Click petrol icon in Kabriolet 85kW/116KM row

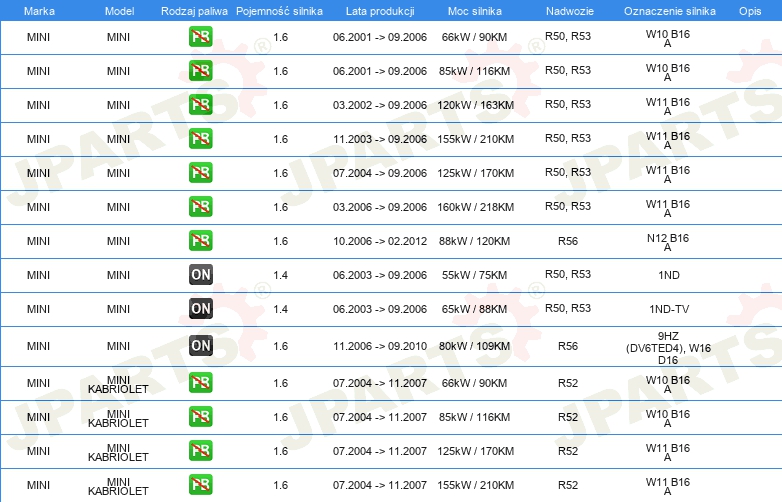[x=200, y=416]
